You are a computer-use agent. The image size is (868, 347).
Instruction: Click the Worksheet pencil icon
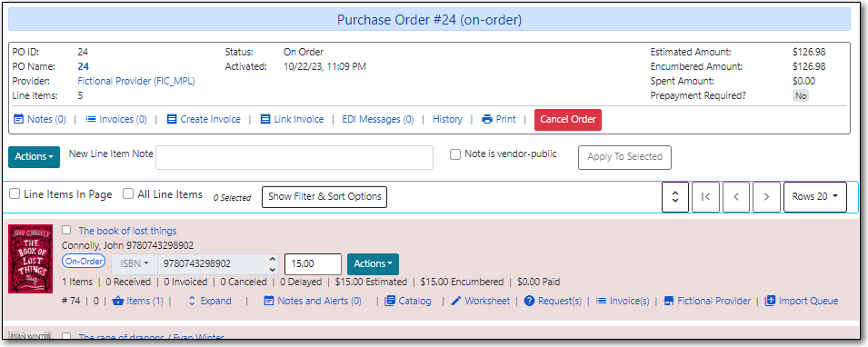pos(456,301)
